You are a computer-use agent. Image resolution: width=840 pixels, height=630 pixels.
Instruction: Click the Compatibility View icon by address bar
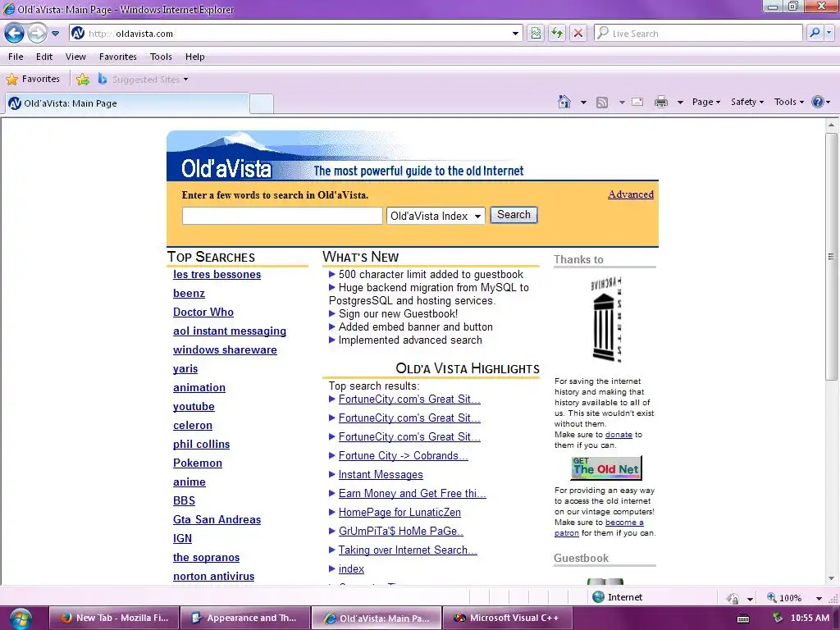click(536, 33)
